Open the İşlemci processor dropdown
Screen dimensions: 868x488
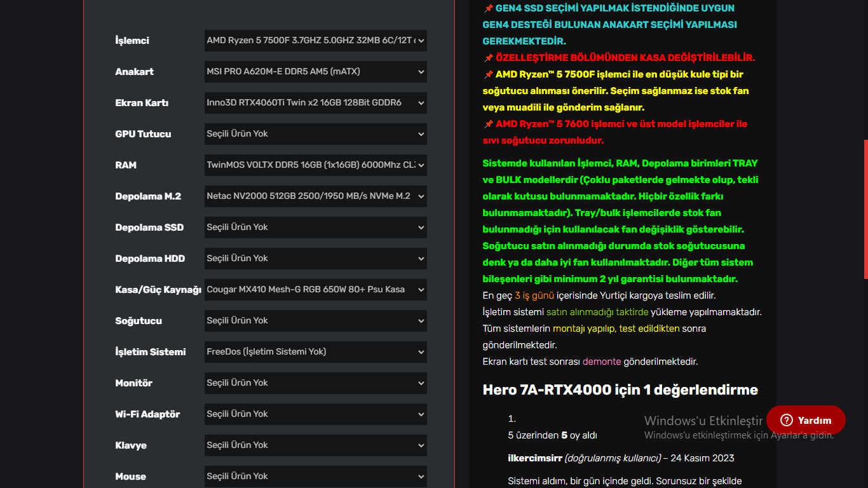pos(316,41)
